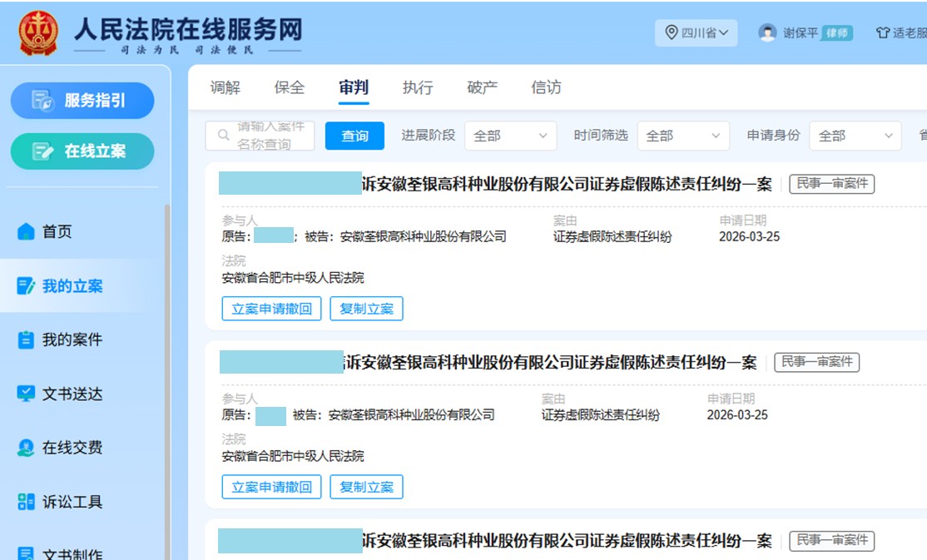Open the 破产 tab
The image size is (927, 560).
pyautogui.click(x=482, y=87)
